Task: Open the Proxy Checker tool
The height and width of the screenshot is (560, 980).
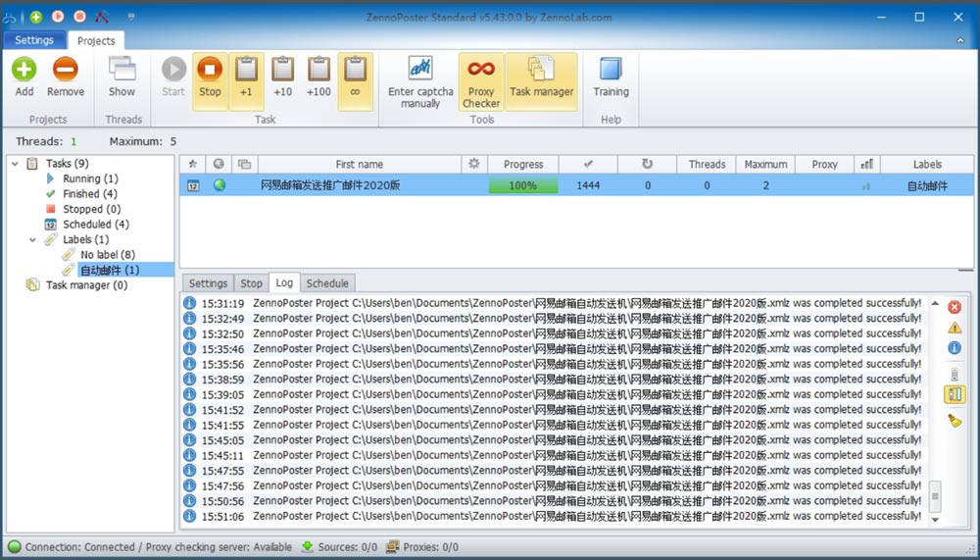Action: coord(480,81)
